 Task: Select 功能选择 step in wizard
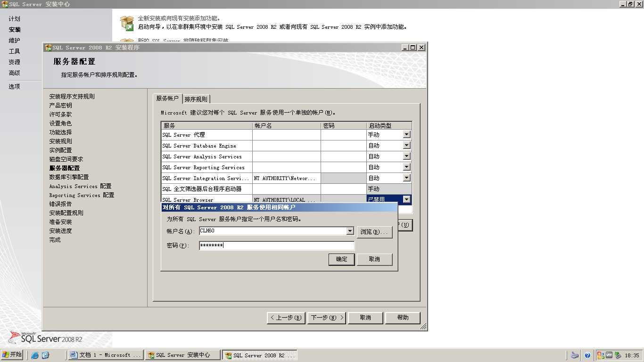(x=60, y=132)
